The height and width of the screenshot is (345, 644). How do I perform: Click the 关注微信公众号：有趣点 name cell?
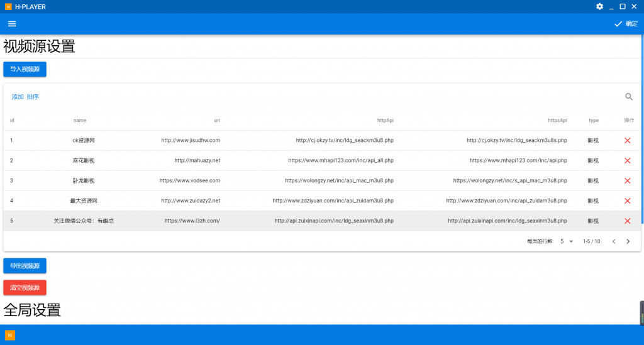point(84,221)
